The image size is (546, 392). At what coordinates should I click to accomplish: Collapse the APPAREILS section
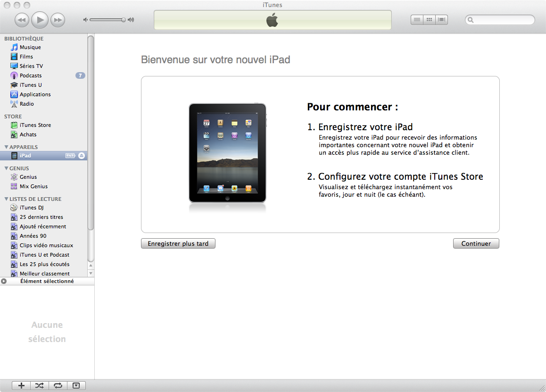[x=6, y=147]
